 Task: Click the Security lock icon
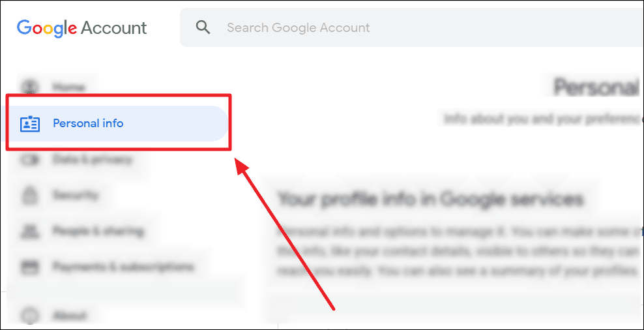pyautogui.click(x=30, y=195)
